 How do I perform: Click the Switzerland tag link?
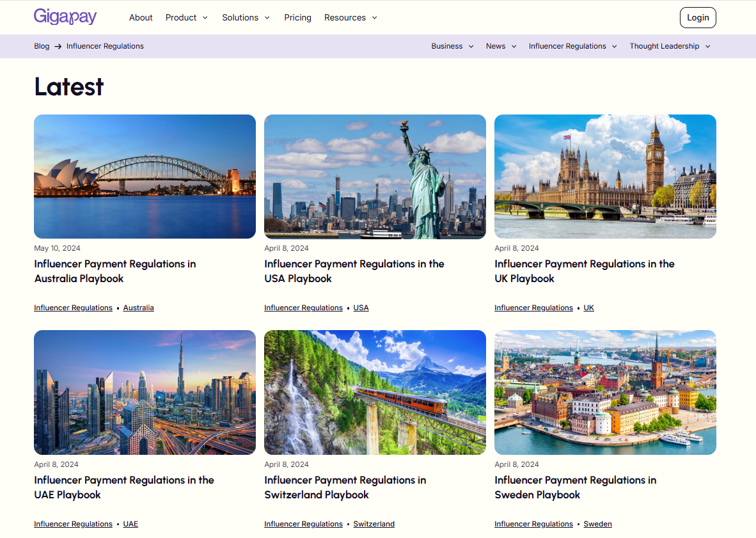coord(374,524)
